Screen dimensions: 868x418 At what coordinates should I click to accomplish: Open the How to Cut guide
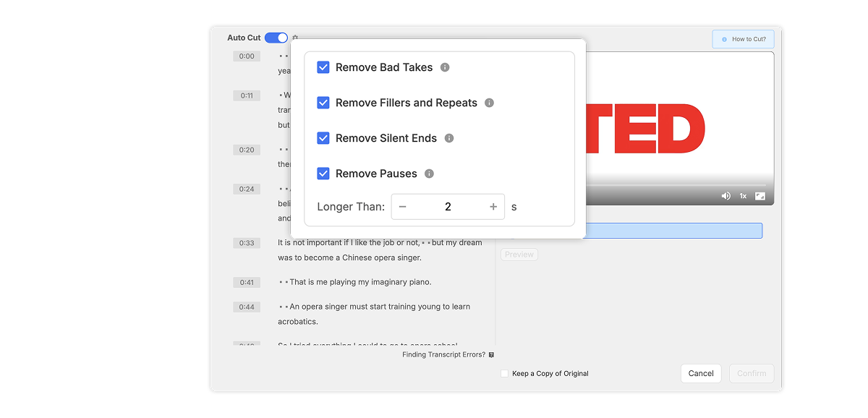pos(743,38)
